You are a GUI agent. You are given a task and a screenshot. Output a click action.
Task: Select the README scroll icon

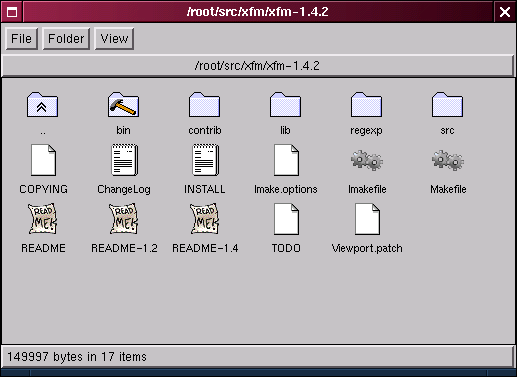[43, 219]
